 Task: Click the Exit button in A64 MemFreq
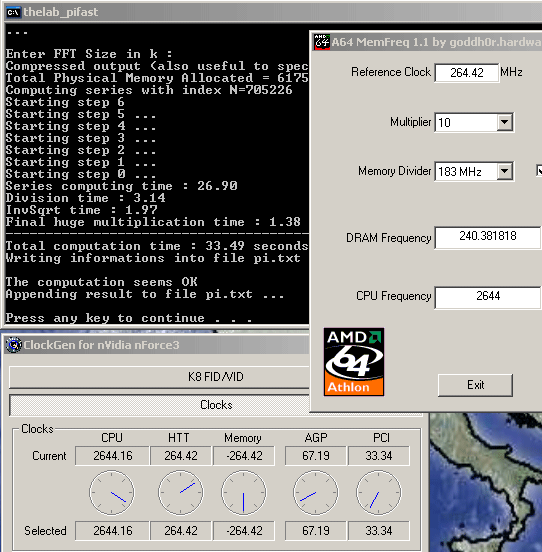coord(475,385)
